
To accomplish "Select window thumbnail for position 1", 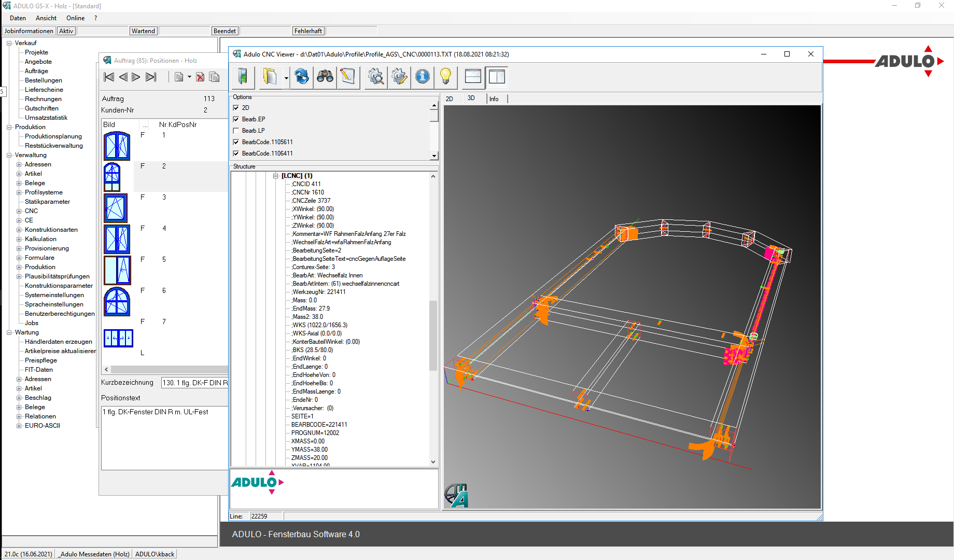I will 117,146.
